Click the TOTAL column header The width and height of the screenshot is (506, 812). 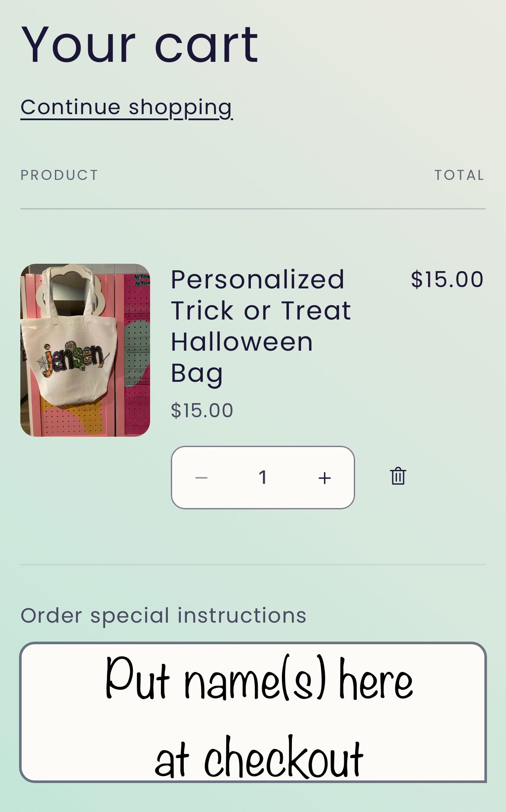[x=459, y=175]
